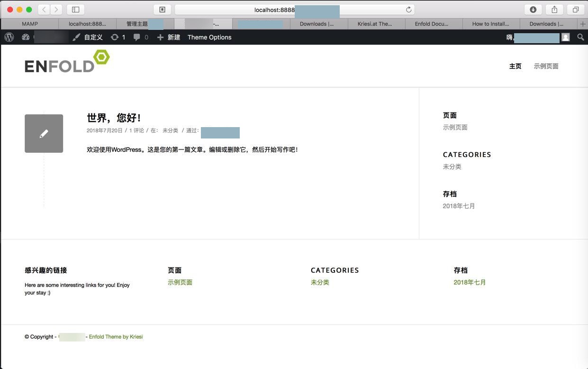
Task: Add a new tab with plus button
Action: pos(583,24)
